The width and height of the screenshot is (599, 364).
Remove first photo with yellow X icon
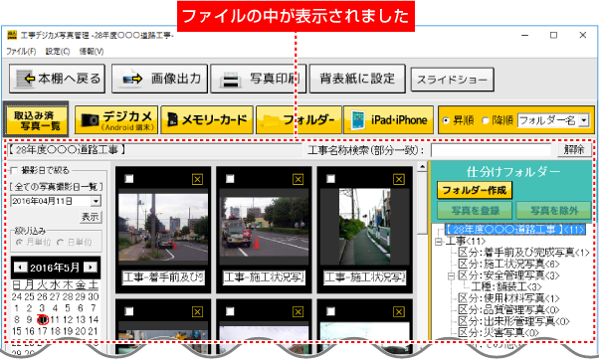point(197,179)
